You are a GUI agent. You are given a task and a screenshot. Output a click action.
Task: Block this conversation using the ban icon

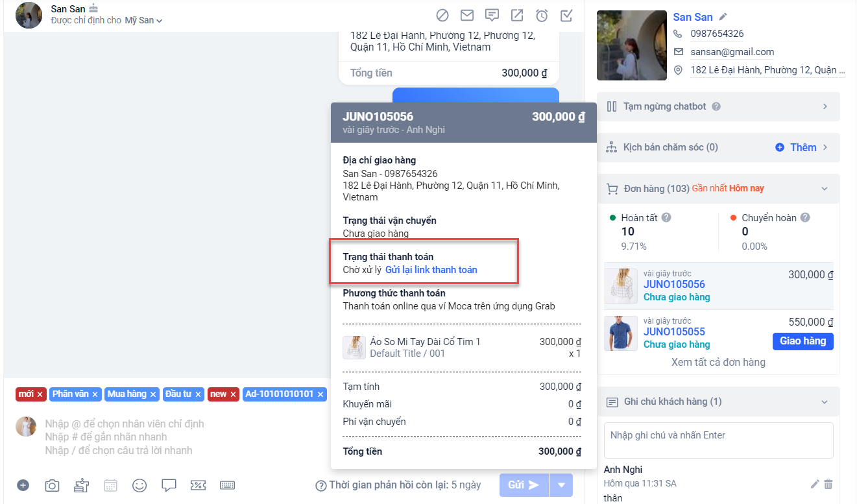coord(442,15)
